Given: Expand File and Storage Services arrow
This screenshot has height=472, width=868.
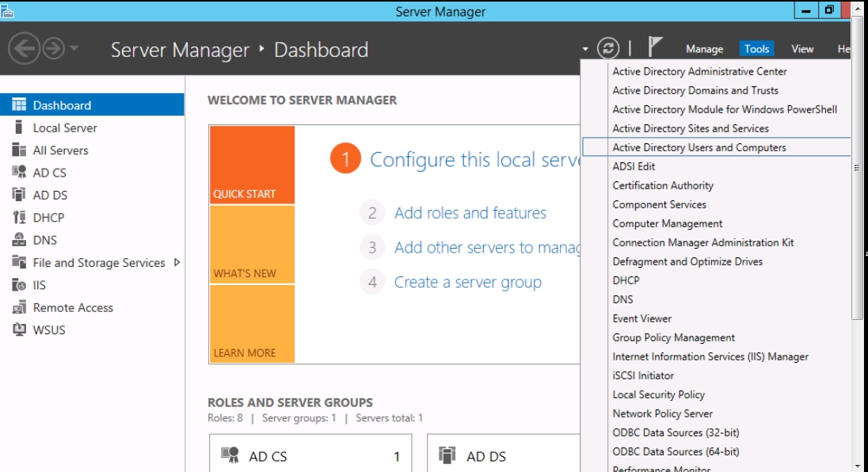Looking at the screenshot, I should click(177, 262).
